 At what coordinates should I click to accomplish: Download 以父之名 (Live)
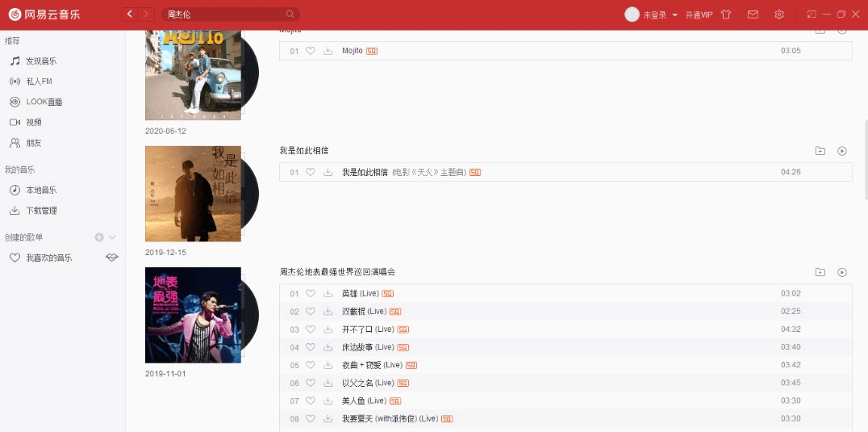click(x=328, y=384)
